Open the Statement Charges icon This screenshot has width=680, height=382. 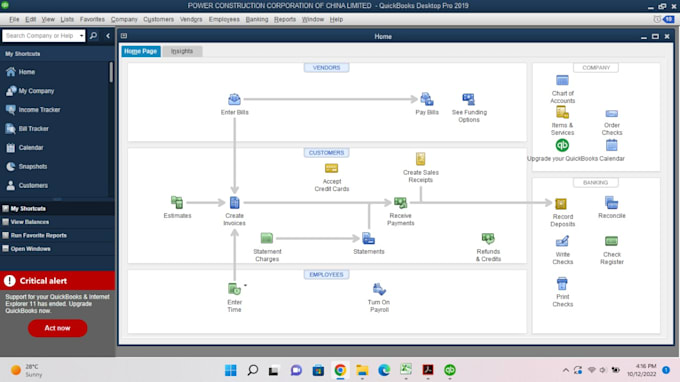pos(267,238)
